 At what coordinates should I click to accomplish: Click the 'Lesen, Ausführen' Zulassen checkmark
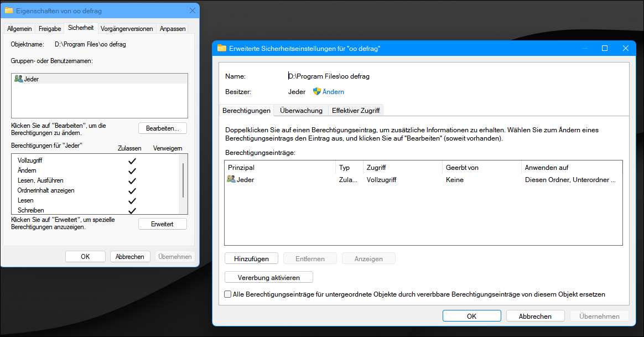[132, 181]
